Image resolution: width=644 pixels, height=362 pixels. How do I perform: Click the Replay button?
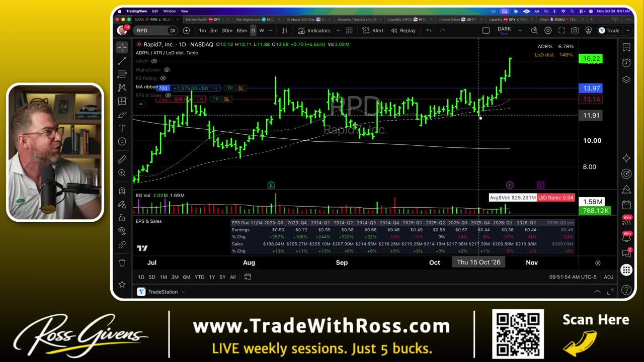click(x=403, y=31)
